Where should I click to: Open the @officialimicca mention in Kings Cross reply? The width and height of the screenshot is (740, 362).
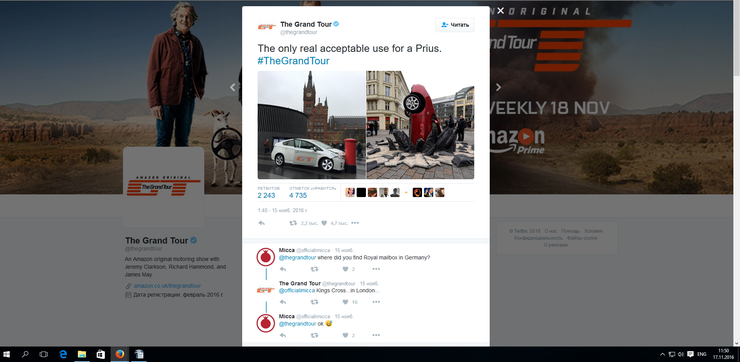[x=297, y=290]
